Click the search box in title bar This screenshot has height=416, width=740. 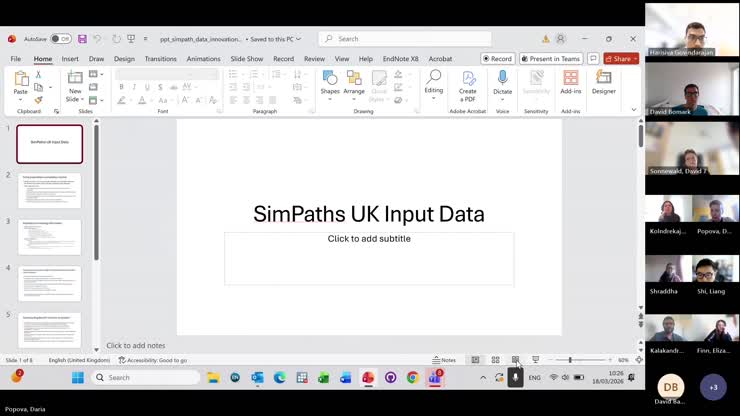pyautogui.click(x=405, y=39)
